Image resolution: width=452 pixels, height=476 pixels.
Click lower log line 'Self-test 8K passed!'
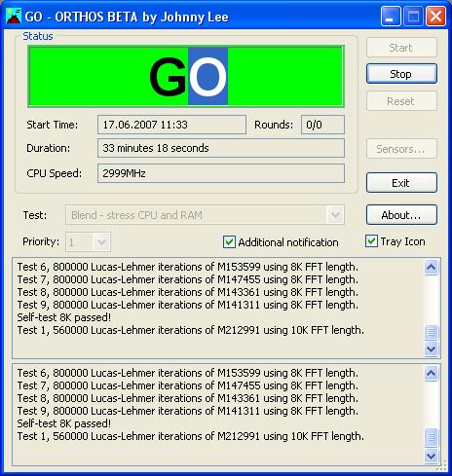click(x=64, y=423)
